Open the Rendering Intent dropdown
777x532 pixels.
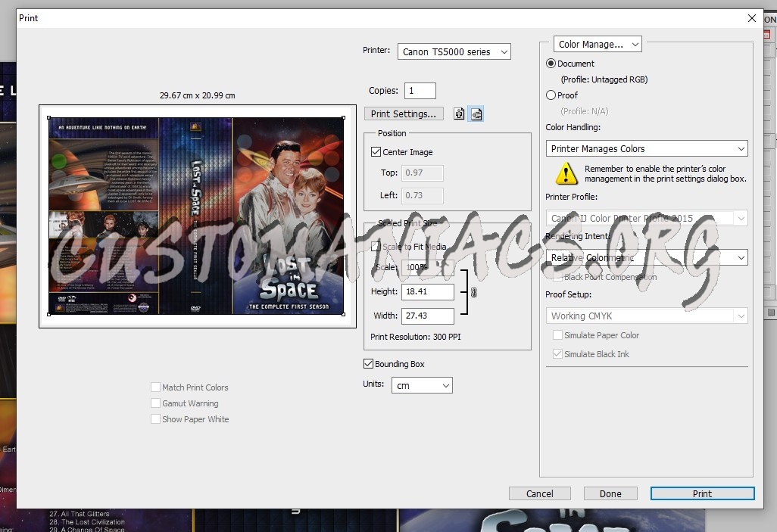pos(647,257)
